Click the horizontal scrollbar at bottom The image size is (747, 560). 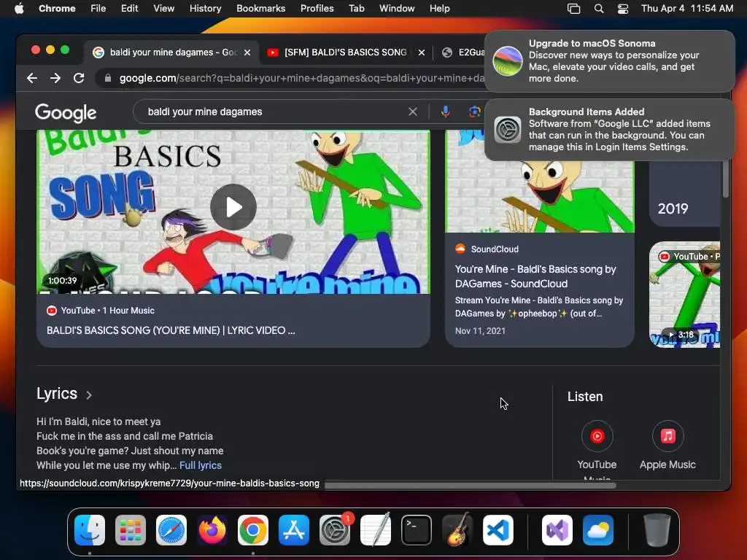coord(471,485)
